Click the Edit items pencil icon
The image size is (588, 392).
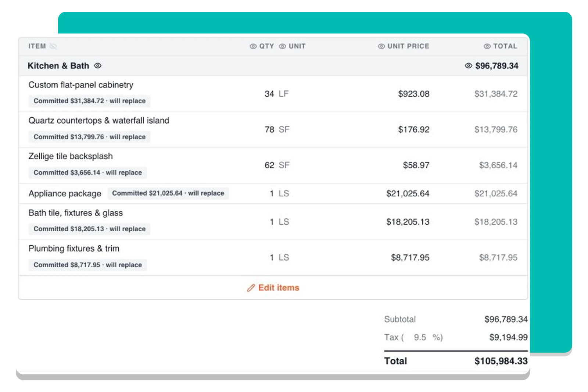tap(251, 288)
